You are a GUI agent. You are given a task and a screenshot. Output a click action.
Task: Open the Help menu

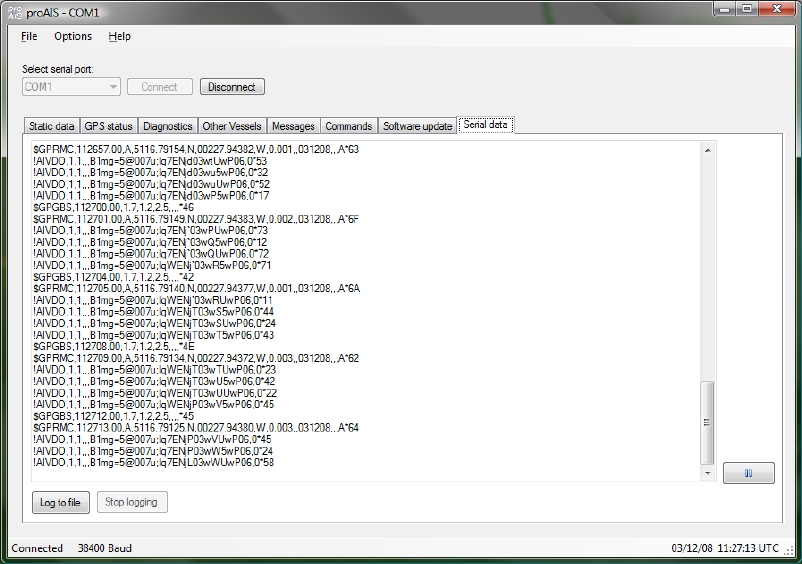pos(120,36)
